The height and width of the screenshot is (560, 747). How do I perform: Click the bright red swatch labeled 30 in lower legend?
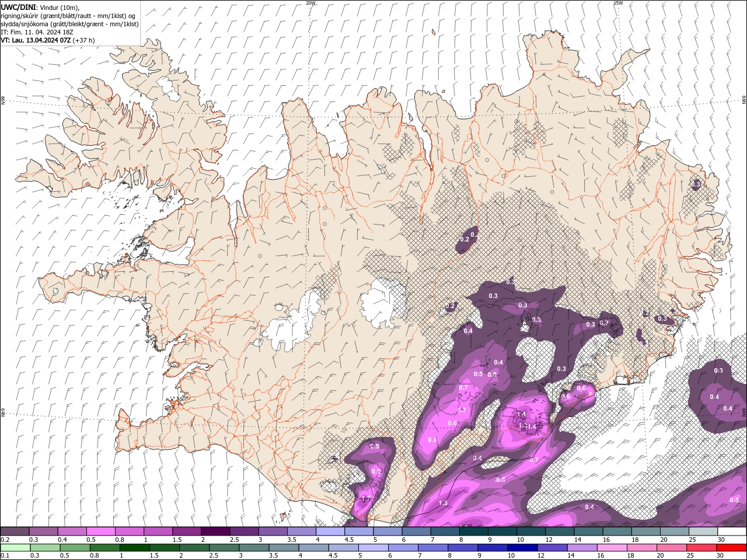click(x=731, y=548)
